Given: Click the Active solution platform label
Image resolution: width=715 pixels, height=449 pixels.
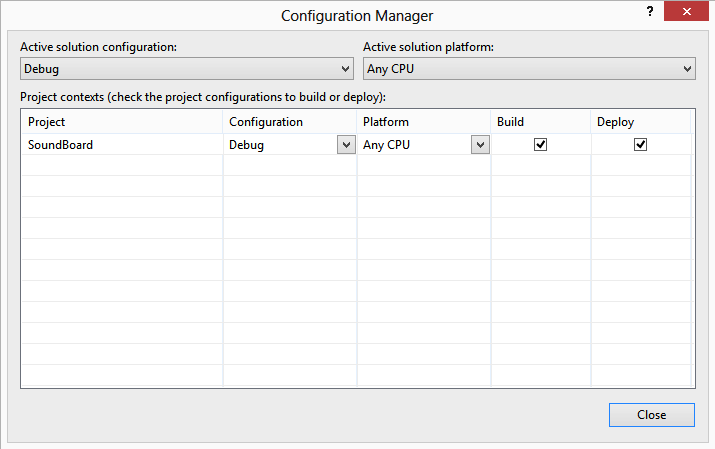Looking at the screenshot, I should [428, 47].
